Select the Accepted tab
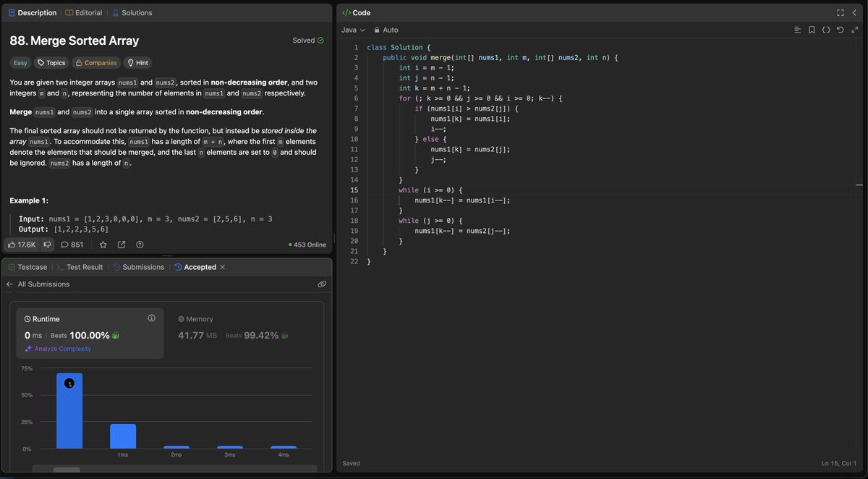Screen dimensions: 868x479 pos(195,267)
